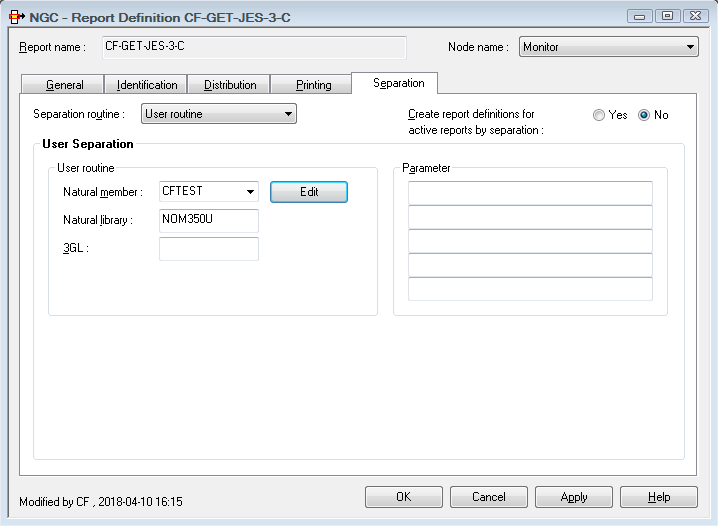Select the Yes radio button
Screen dimensions: 718x526
[x=599, y=115]
